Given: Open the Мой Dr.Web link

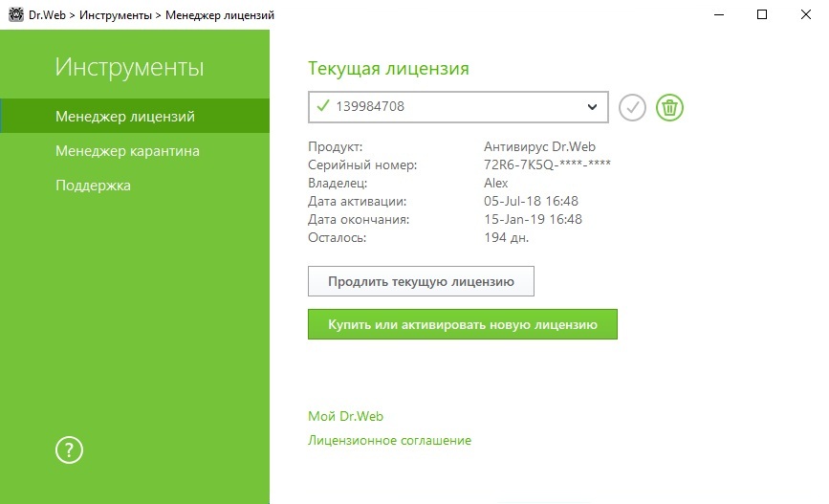Looking at the screenshot, I should coord(345,416).
